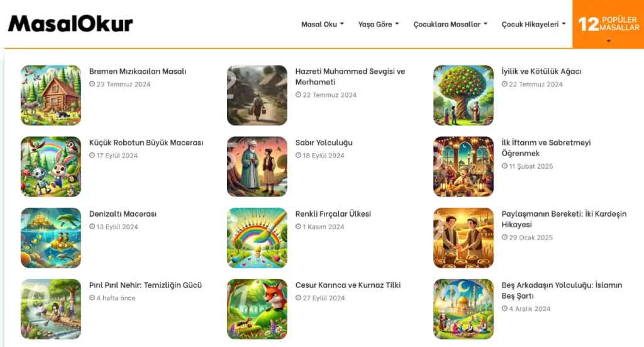Expand the Masal Oku dropdown menu

(x=323, y=25)
